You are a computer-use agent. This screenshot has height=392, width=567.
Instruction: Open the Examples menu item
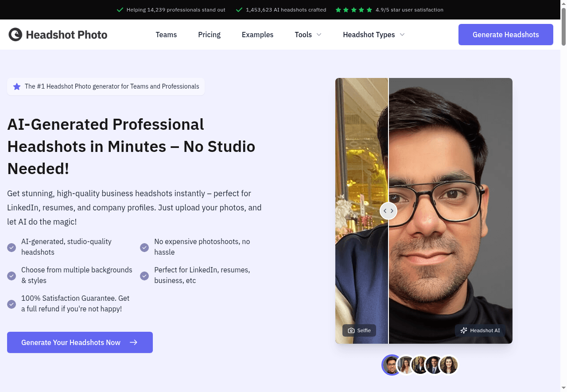(x=257, y=35)
